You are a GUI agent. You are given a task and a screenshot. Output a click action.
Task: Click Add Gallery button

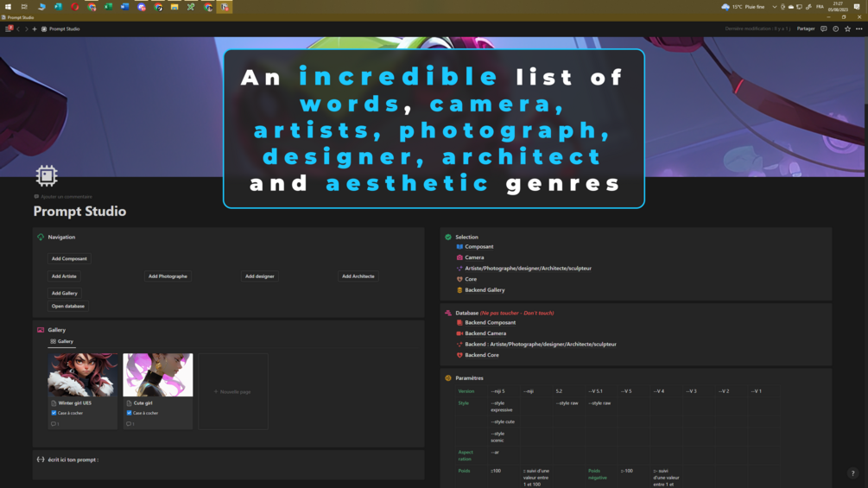tap(64, 294)
